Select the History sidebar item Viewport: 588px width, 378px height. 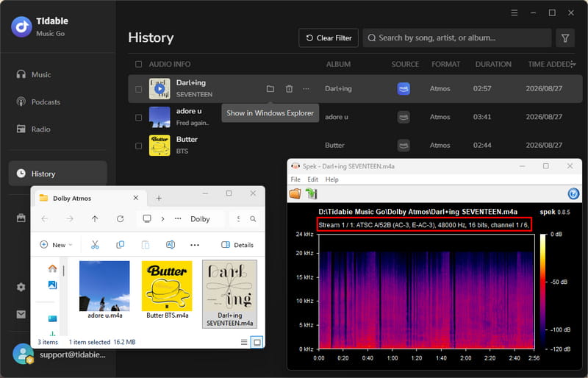(x=58, y=174)
